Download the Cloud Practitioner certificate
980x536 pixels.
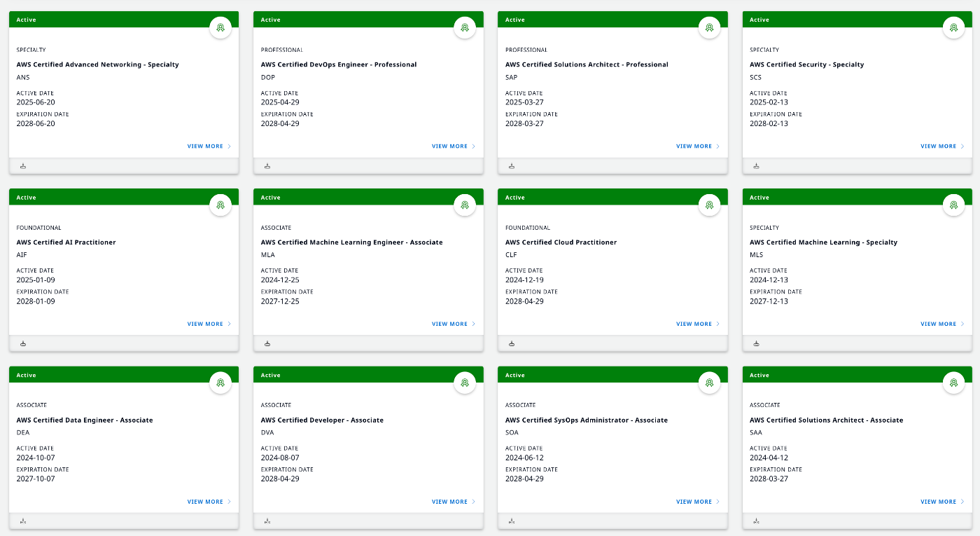[x=512, y=343]
